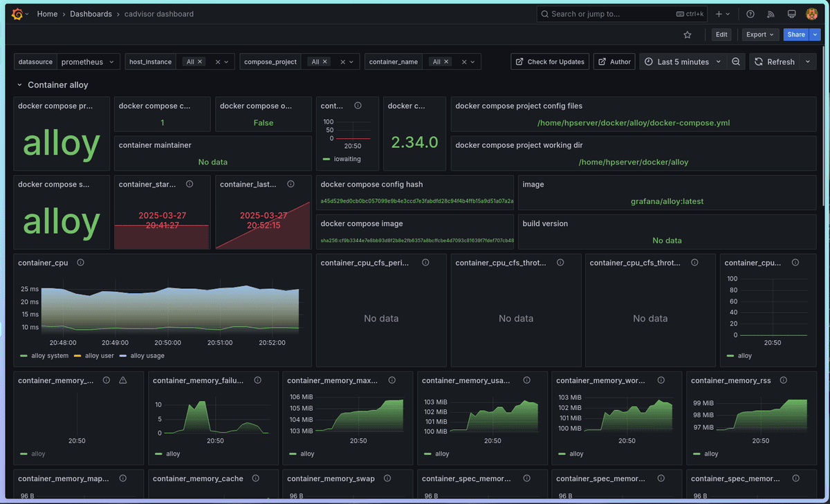Open the user profile avatar
This screenshot has height=504, width=830.
[x=812, y=14]
